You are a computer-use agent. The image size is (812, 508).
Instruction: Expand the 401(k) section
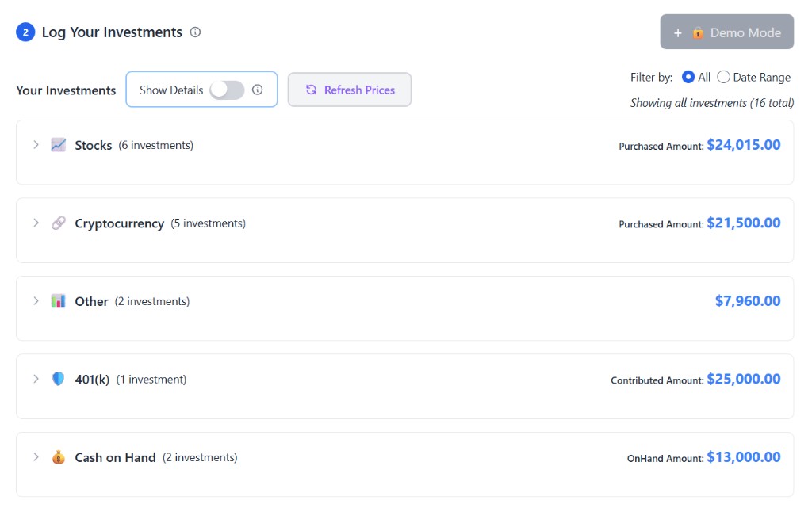pyautogui.click(x=36, y=380)
